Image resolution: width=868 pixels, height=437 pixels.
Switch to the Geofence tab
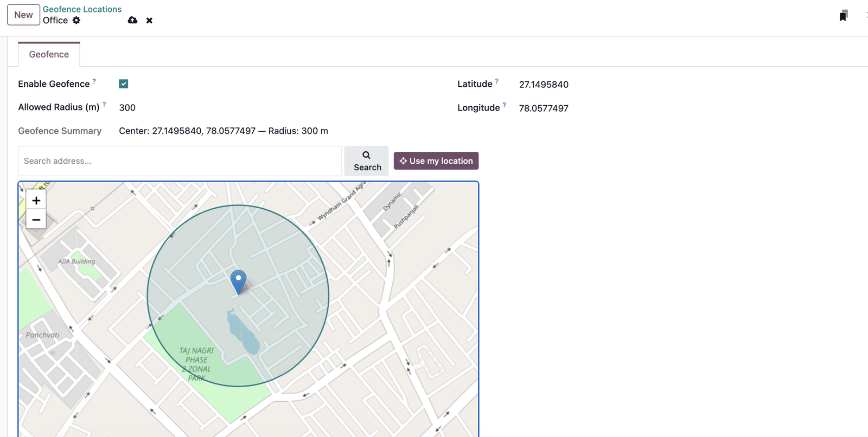pyautogui.click(x=49, y=54)
